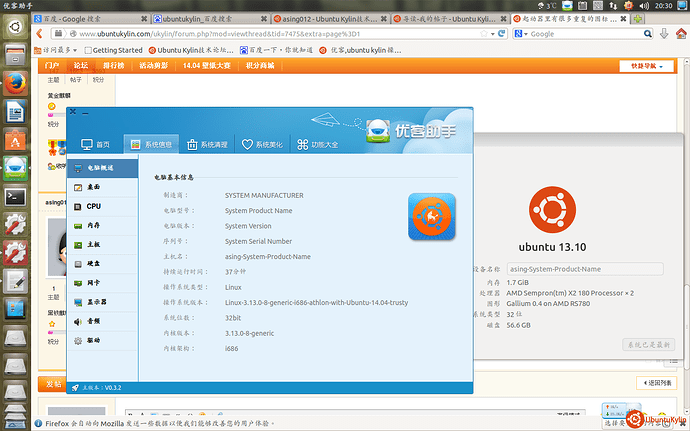690x431 pixels.
Task: Open the 驱动 sidebar entry
Action: click(x=103, y=340)
